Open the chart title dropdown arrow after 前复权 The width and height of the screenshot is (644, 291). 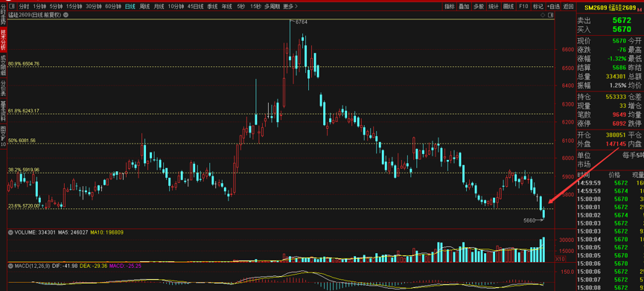[66, 15]
